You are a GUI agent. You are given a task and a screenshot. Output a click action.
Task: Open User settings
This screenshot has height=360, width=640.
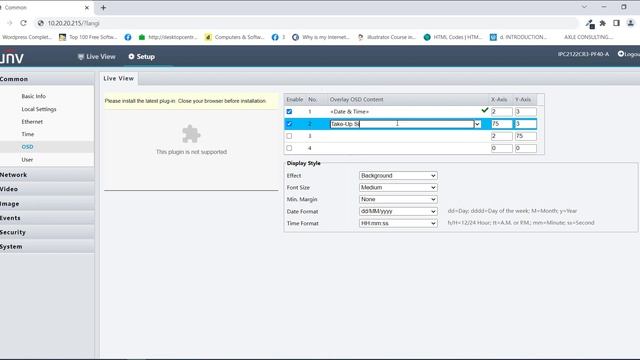27,160
